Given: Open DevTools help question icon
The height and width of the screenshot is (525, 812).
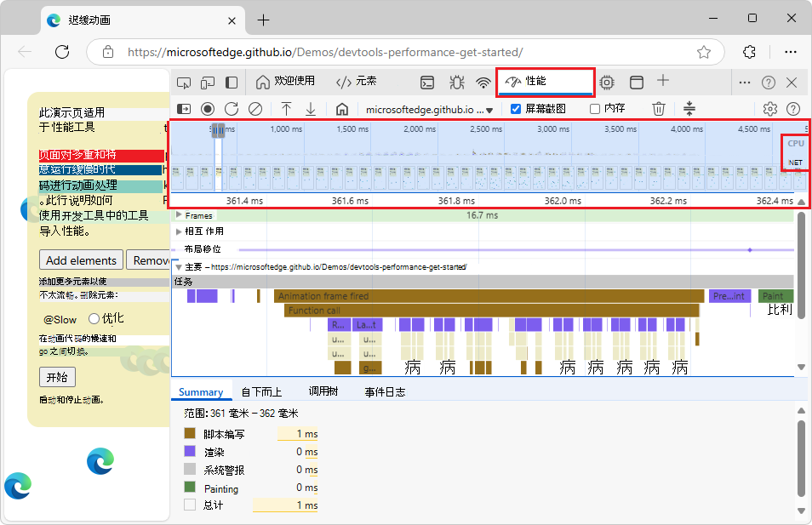Looking at the screenshot, I should click(769, 83).
